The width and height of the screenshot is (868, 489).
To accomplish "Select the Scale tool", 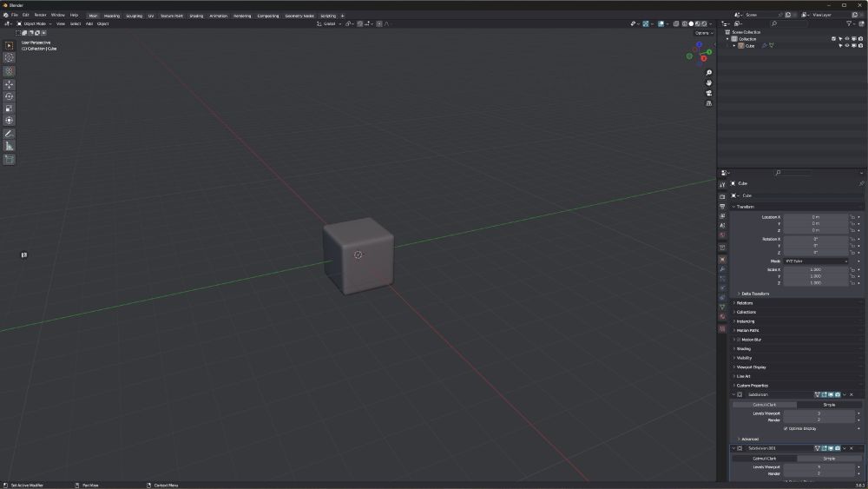I will [9, 109].
